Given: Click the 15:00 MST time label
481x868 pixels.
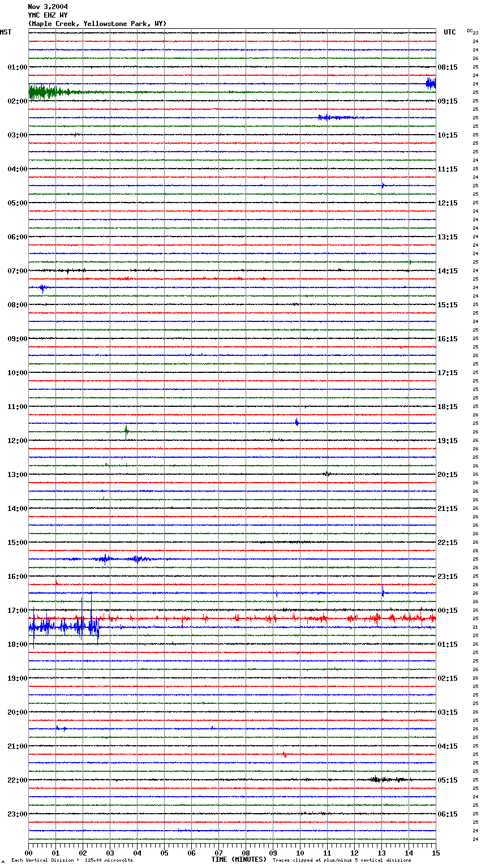Looking at the screenshot, I should point(17,543).
